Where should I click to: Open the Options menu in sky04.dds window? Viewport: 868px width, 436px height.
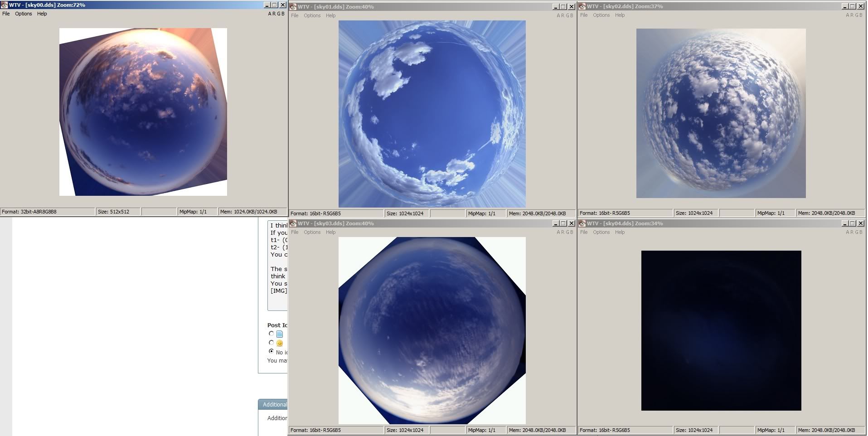coord(601,232)
